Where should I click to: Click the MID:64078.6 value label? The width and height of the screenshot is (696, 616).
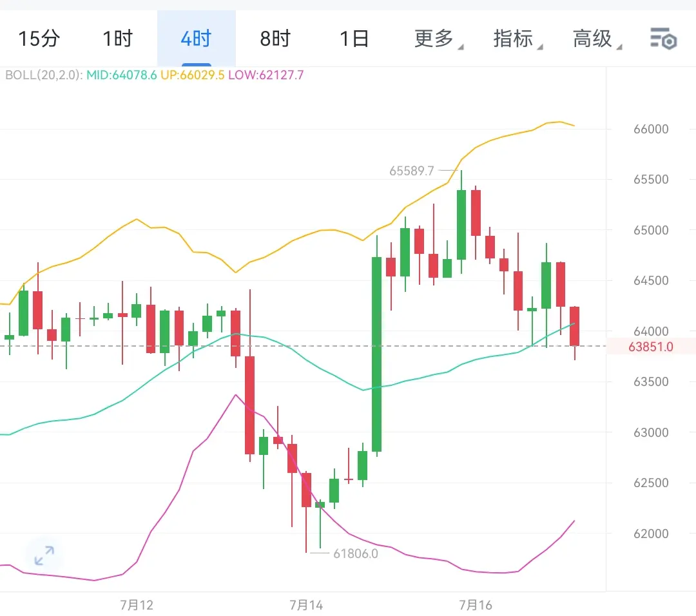tap(122, 75)
